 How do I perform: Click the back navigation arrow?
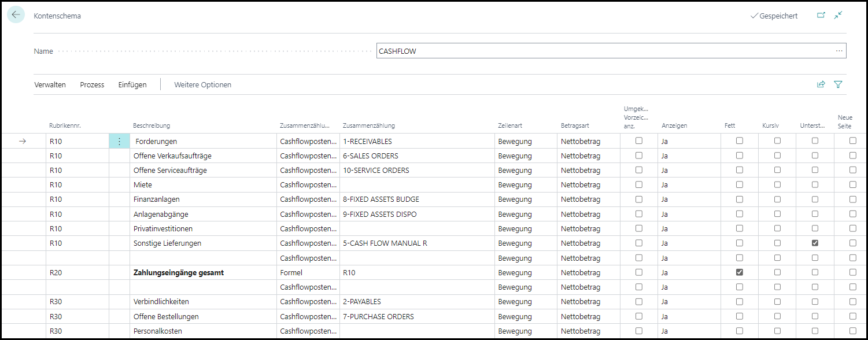point(16,14)
